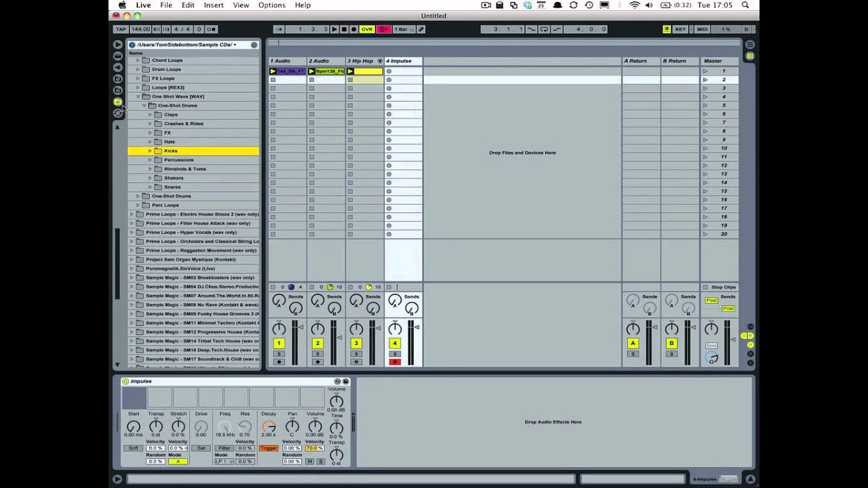This screenshot has height=488, width=868.
Task: Select the first Impulse sample slot
Action: [x=134, y=398]
